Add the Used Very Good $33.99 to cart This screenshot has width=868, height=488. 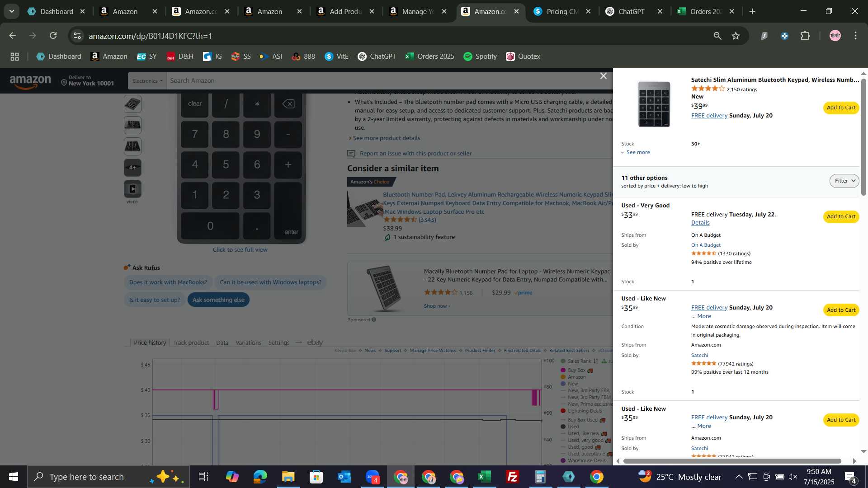[841, 216]
